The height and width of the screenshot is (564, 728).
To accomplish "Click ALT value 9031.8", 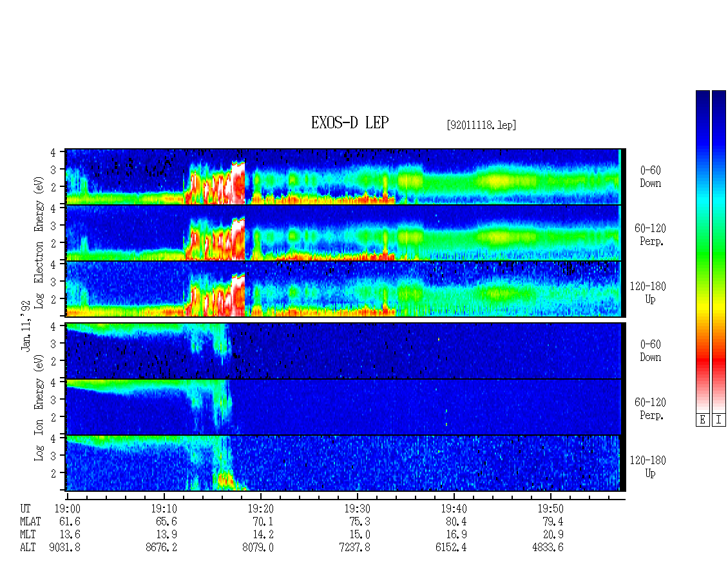I will point(64,548).
